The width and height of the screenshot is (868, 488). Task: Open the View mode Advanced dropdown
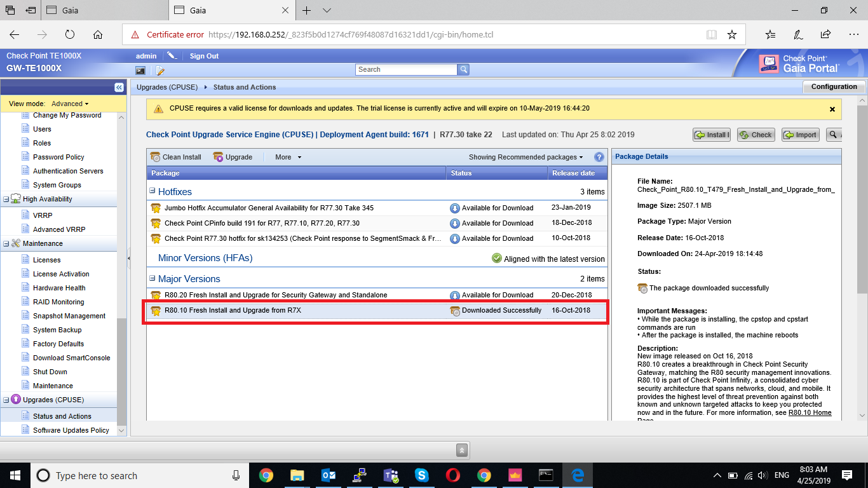click(70, 104)
